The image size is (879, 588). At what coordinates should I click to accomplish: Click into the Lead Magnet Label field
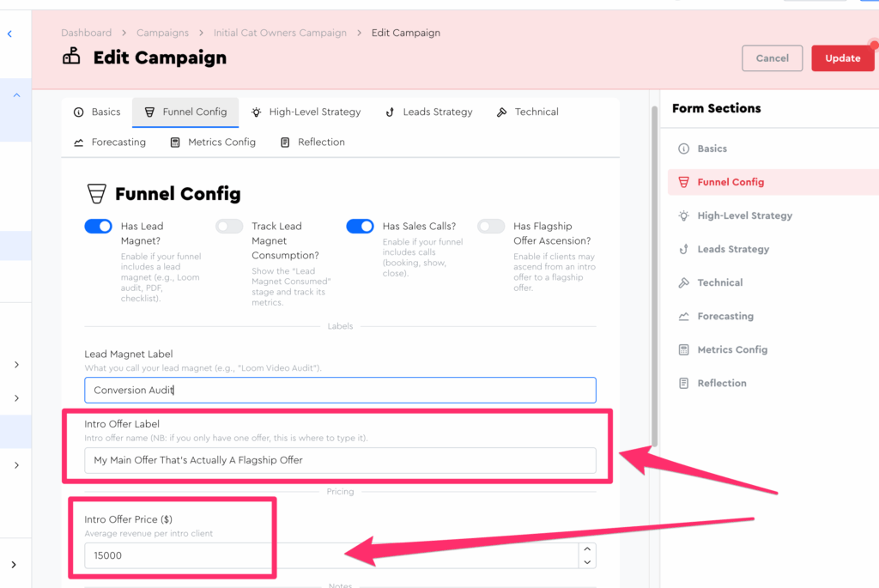point(340,391)
